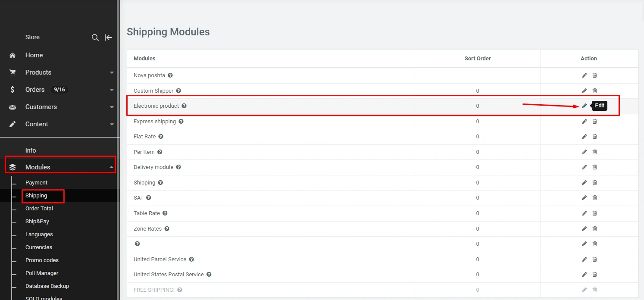The width and height of the screenshot is (644, 300).
Task: Collapse the sidebar with the arrow icon
Action: tap(108, 37)
